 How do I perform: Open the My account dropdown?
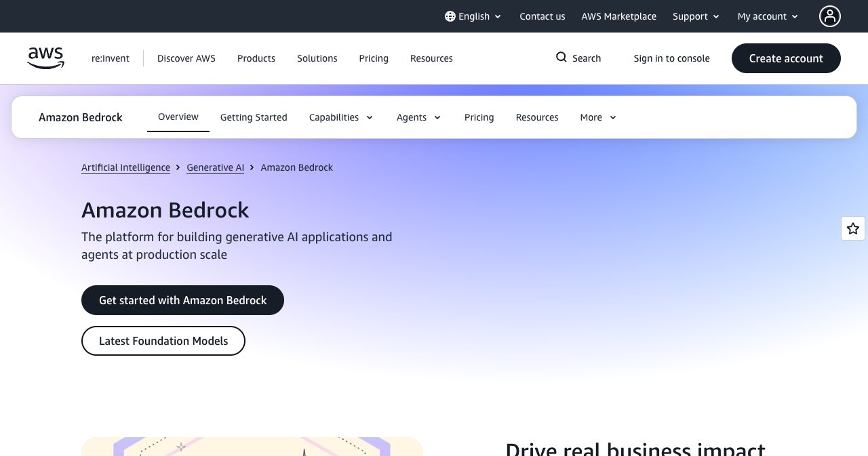click(768, 16)
